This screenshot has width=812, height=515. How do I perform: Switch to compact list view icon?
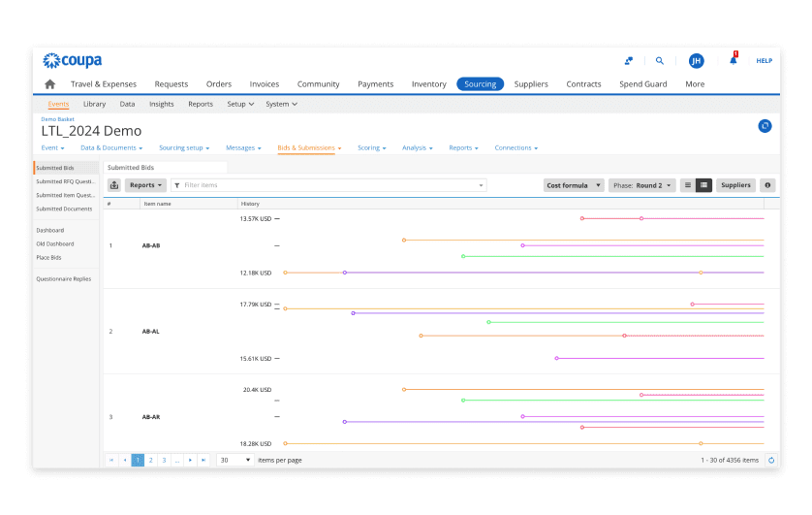click(688, 185)
